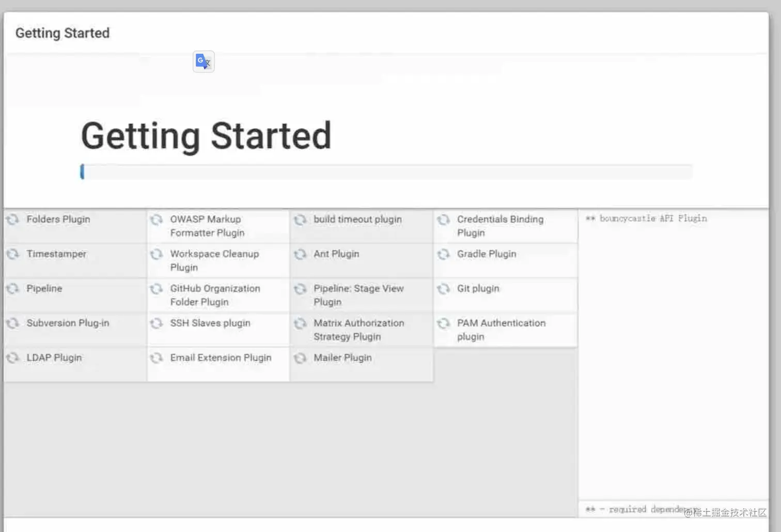Click the sync icon next to Timestamper

tap(13, 254)
